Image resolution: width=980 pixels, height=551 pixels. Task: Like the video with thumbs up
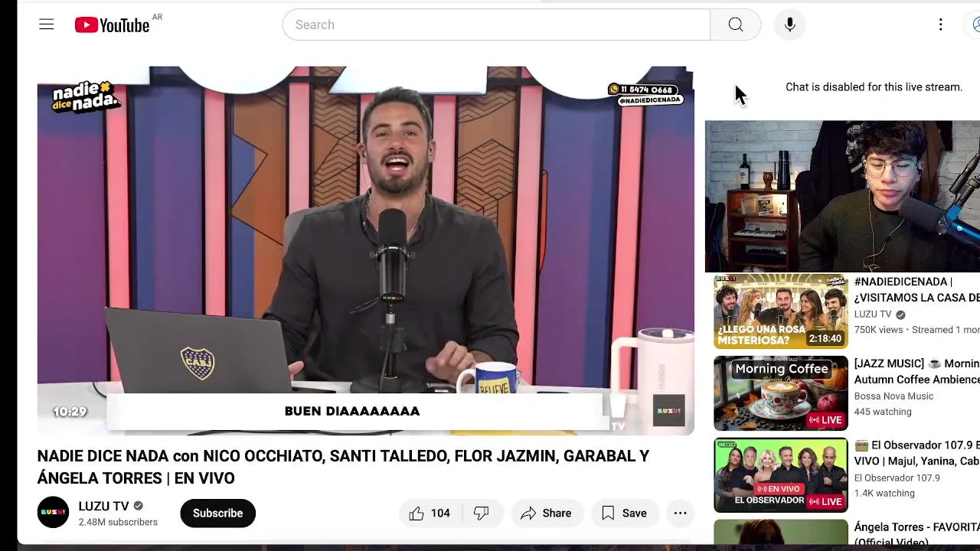tap(429, 513)
